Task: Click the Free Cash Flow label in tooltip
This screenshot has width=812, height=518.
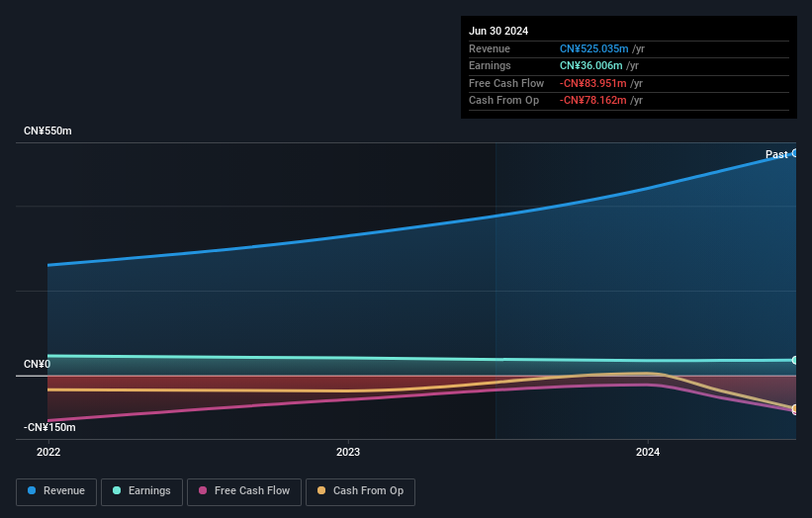Action: click(506, 83)
